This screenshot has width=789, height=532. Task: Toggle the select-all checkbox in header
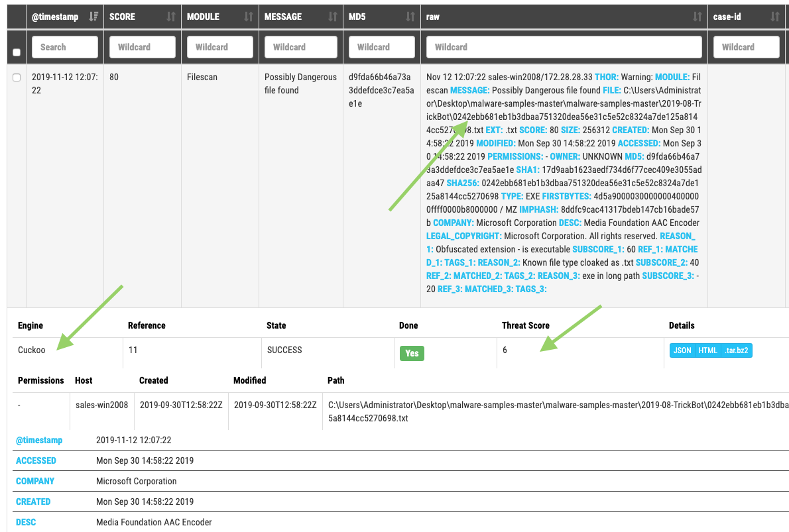coord(17,52)
